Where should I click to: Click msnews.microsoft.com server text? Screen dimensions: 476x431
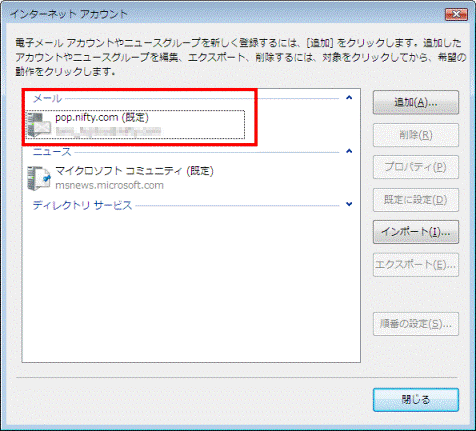click(x=109, y=185)
